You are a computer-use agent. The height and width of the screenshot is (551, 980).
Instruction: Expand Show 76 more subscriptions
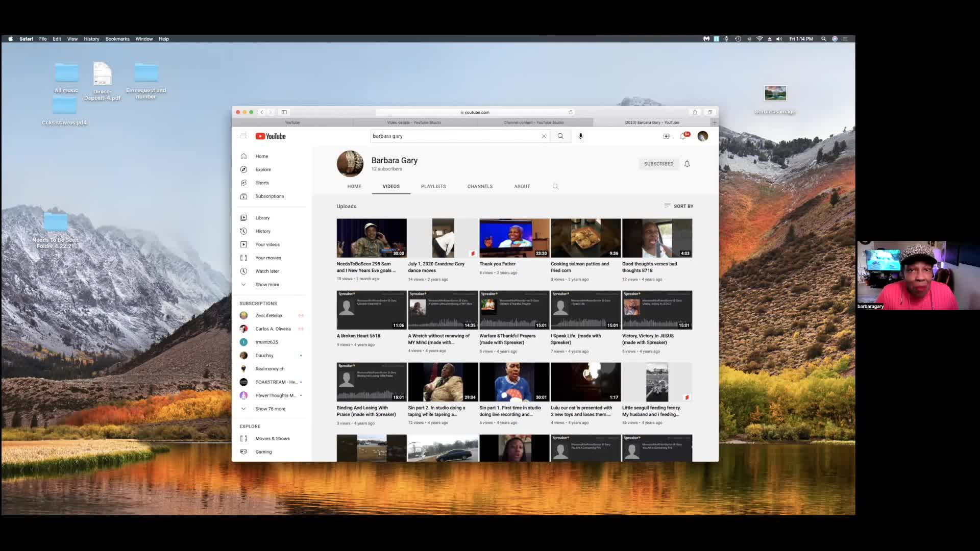(x=270, y=409)
